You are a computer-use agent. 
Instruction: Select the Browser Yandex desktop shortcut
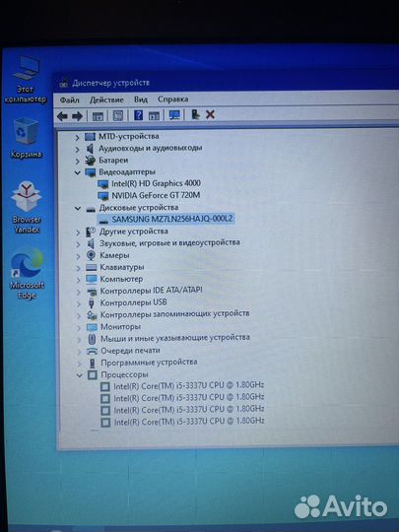27,208
